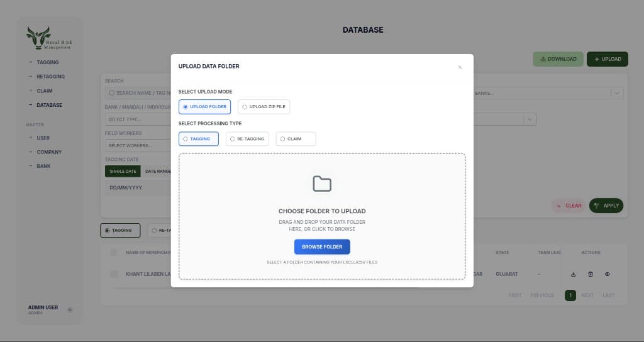This screenshot has height=342, width=644.
Task: Open Database in the sidebar
Action: (x=49, y=105)
